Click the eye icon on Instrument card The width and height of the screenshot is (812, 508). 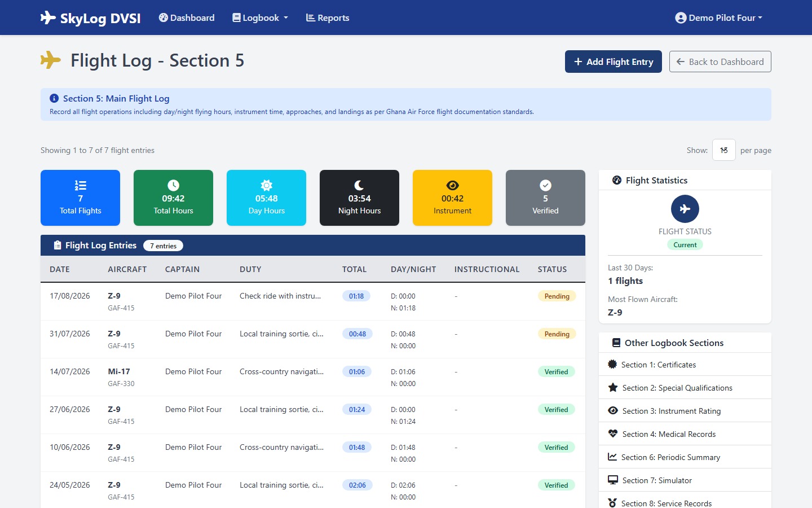[x=452, y=185]
